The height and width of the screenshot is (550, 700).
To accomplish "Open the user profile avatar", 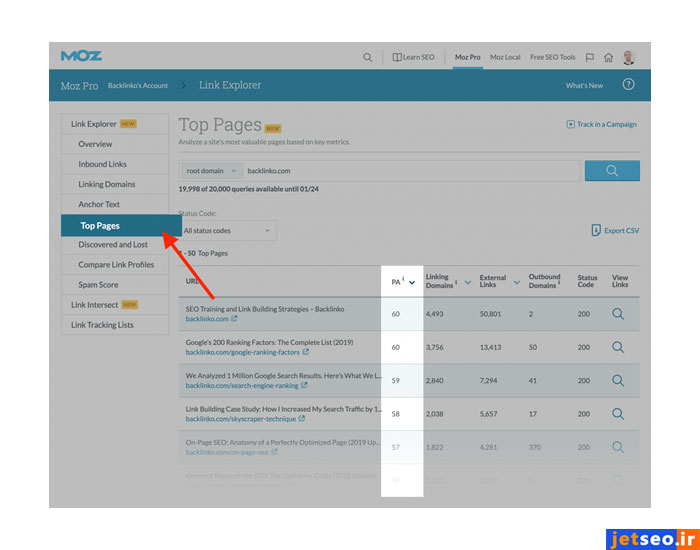I will [628, 57].
